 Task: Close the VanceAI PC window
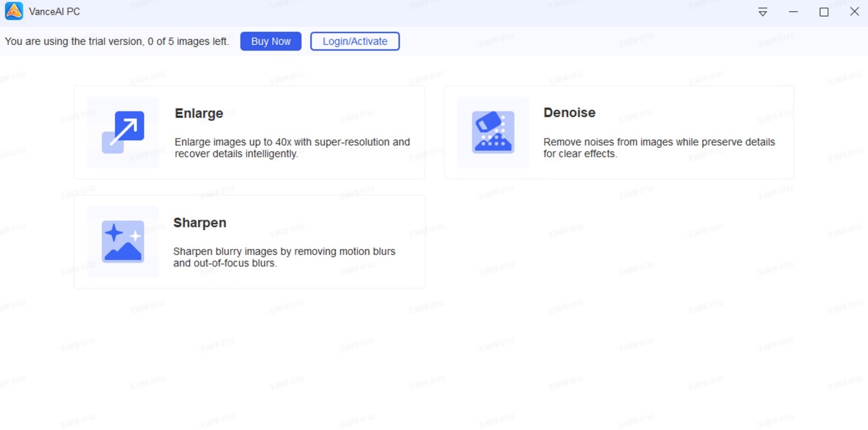[854, 12]
